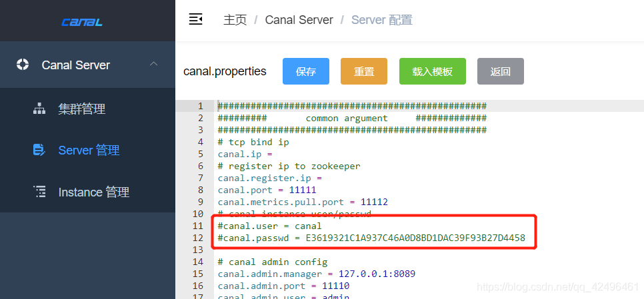Click Server 配置 breadcrumb
This screenshot has width=644, height=299.
(x=382, y=20)
